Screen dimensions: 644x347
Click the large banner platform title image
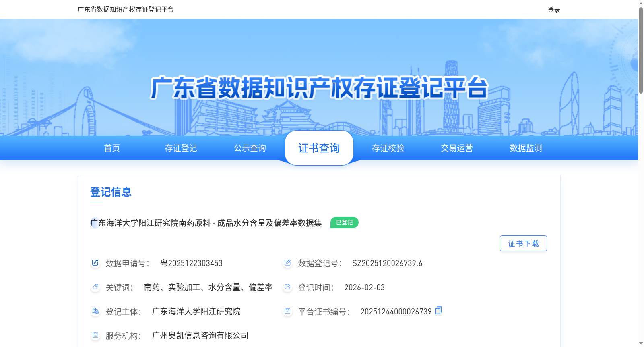tap(319, 87)
